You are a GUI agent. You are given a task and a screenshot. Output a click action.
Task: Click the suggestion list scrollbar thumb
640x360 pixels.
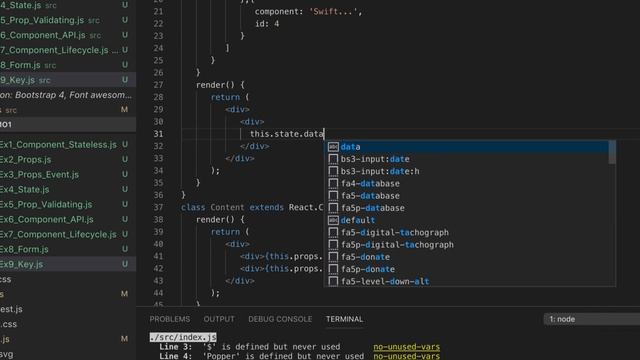point(612,152)
